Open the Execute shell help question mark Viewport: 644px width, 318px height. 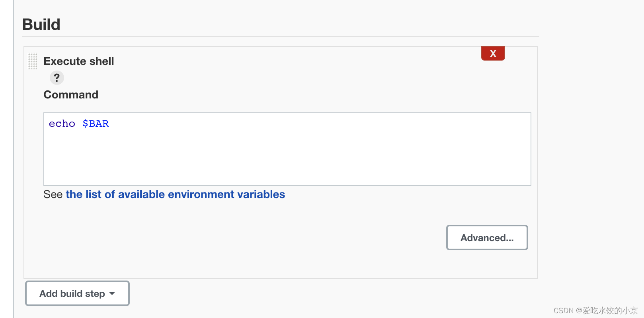point(57,78)
